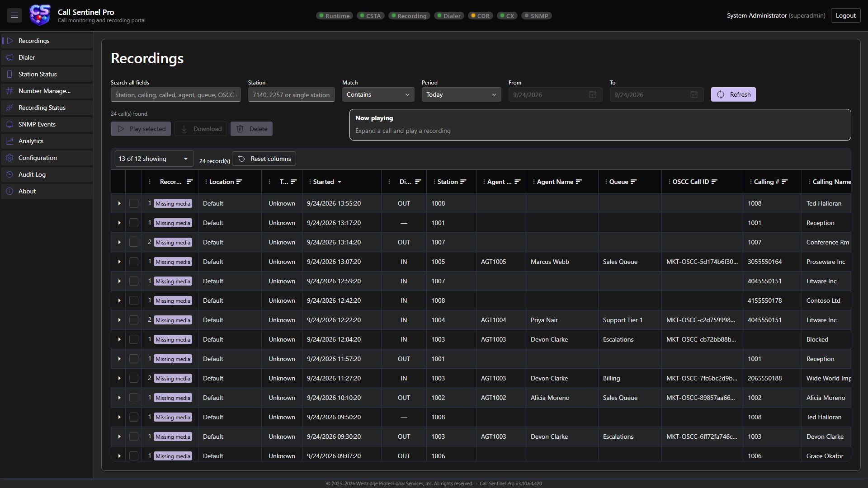Image resolution: width=868 pixels, height=488 pixels.
Task: Open the 13 of 12 showing columns dropdown
Action: (x=154, y=159)
